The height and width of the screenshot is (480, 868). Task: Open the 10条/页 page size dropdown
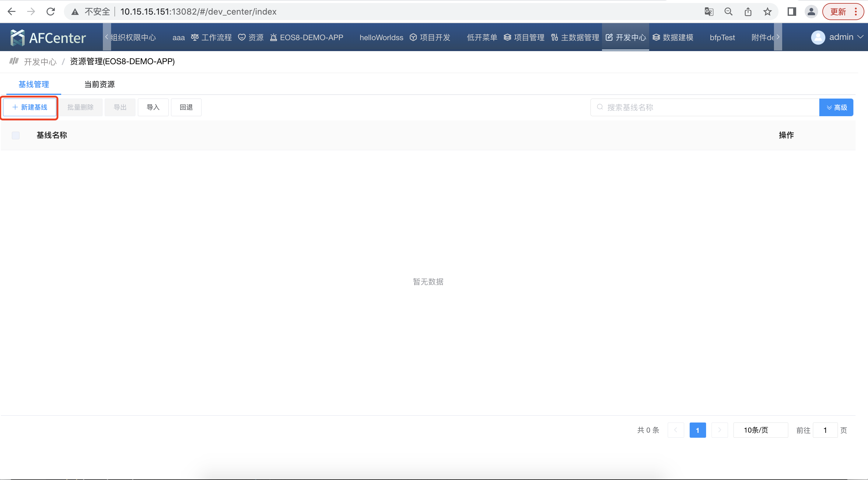tap(760, 430)
